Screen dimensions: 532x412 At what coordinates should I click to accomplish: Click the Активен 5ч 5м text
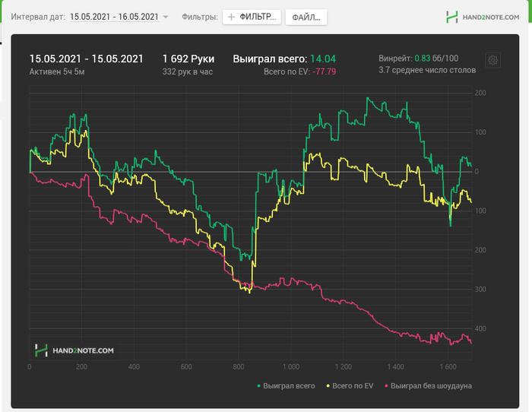pos(57,71)
